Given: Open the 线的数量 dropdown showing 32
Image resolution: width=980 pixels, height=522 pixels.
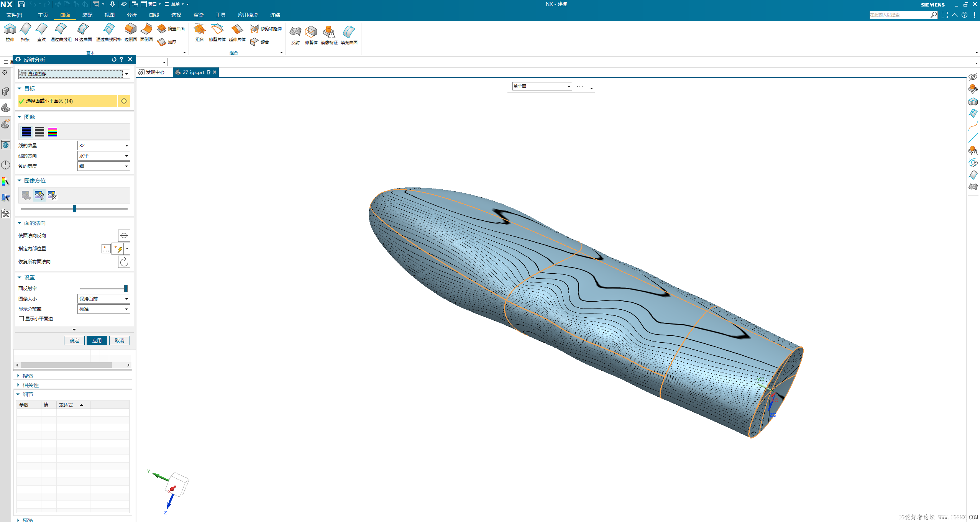Looking at the screenshot, I should click(103, 146).
